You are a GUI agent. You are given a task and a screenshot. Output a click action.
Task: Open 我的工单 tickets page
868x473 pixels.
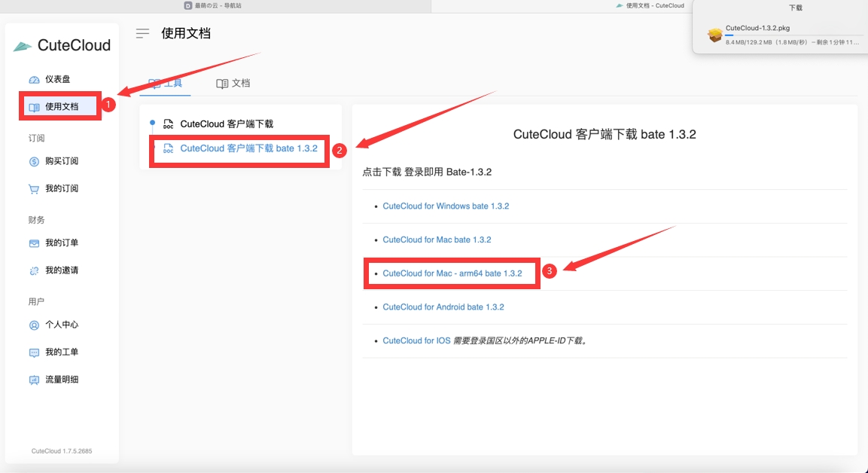61,352
